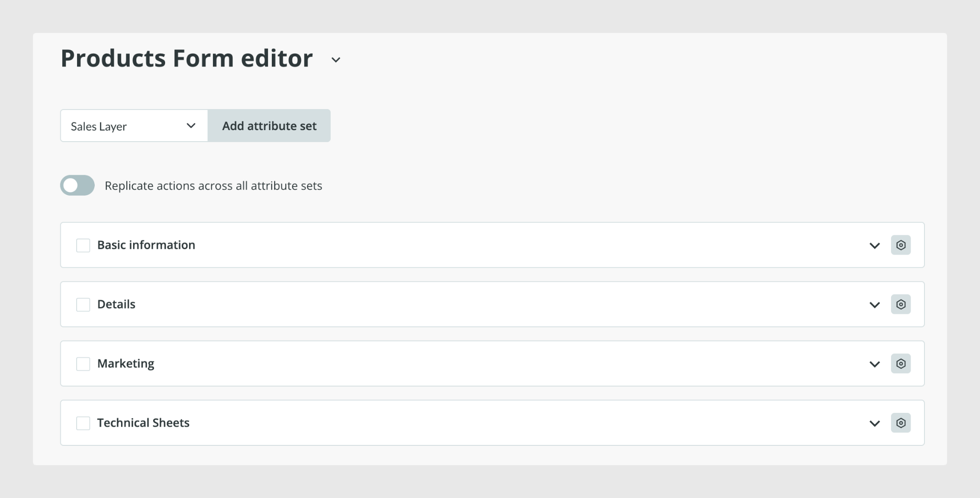Viewport: 980px width, 498px height.
Task: Tick the Marketing checkbox
Action: click(83, 364)
